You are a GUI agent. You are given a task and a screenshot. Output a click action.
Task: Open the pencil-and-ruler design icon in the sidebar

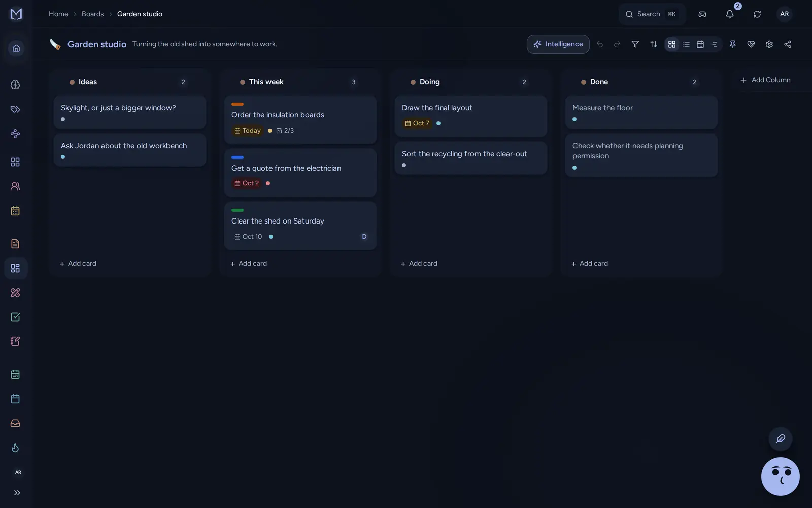point(15,293)
